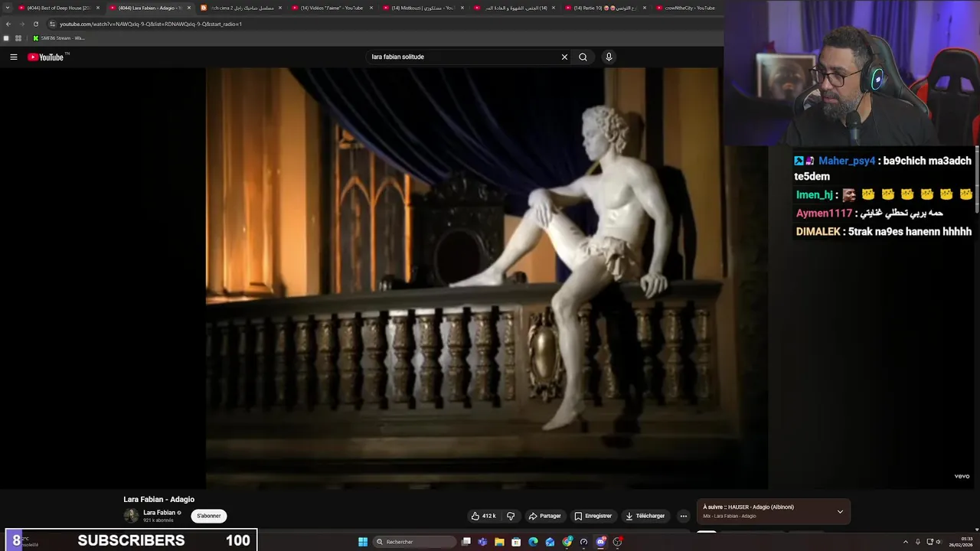Image resolution: width=980 pixels, height=551 pixels.
Task: Open the browser tab search chevron
Action: 8,8
